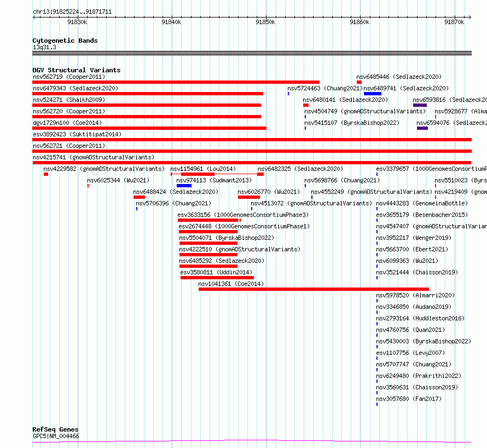Click nsv3521444 (Chaisson2019) label
This screenshot has width=487, height=448.
(x=417, y=272)
